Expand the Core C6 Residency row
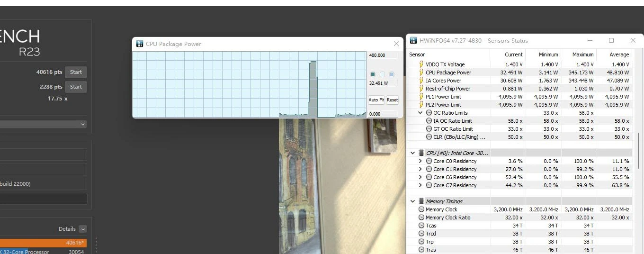Viewport: 644px width, 254px height. pos(420,177)
